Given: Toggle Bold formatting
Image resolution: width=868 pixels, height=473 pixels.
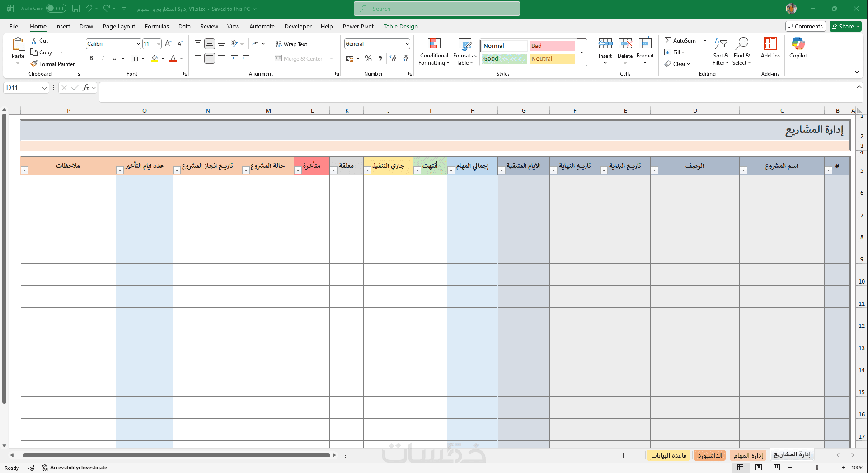Looking at the screenshot, I should pyautogui.click(x=91, y=58).
